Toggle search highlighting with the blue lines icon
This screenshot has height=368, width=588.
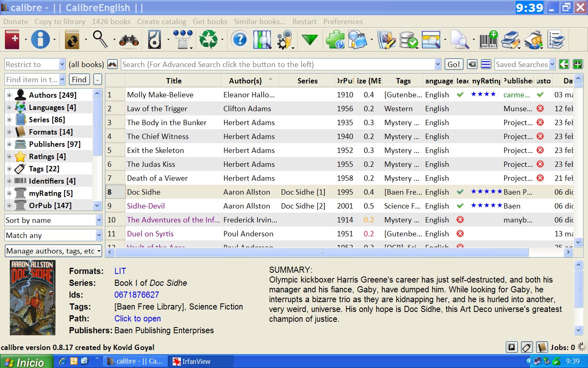[x=486, y=64]
